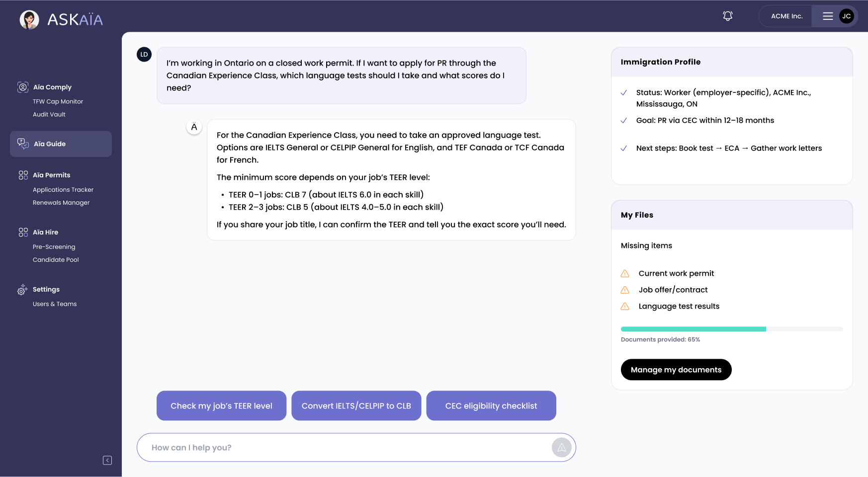Click the JC profile avatar

(846, 16)
